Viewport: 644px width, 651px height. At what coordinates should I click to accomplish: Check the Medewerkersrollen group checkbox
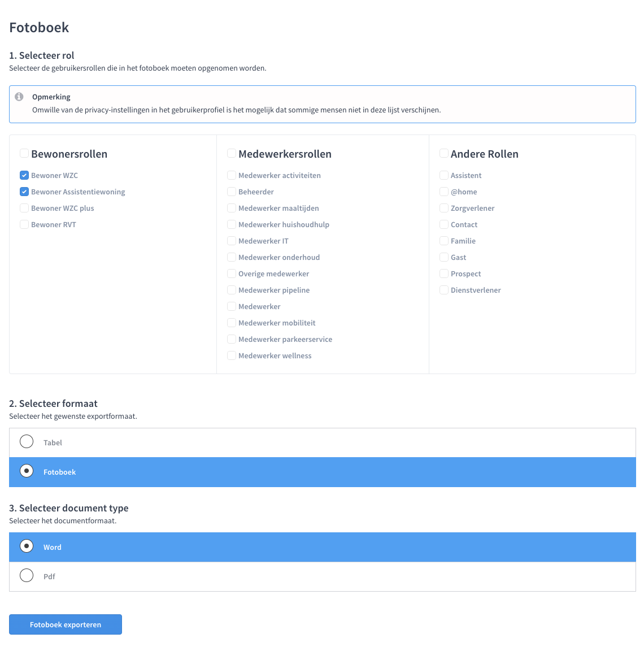[232, 153]
